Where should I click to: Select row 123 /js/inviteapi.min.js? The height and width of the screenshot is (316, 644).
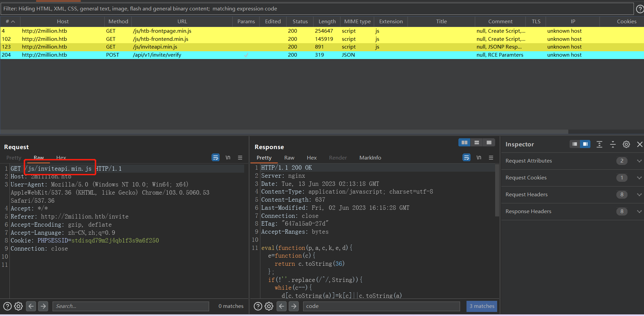tap(322, 47)
